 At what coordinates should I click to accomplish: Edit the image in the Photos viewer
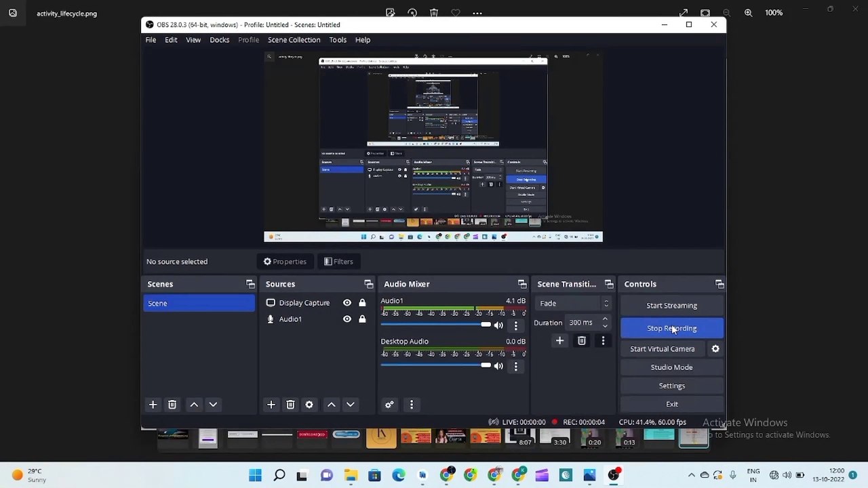click(x=390, y=13)
